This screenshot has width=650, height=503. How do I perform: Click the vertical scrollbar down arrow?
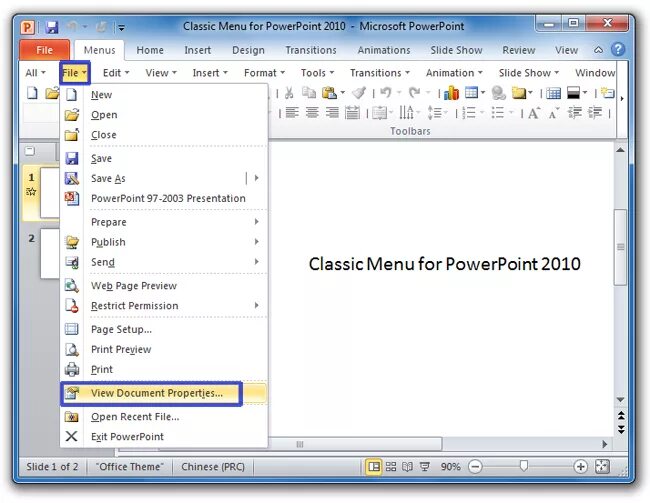620,400
